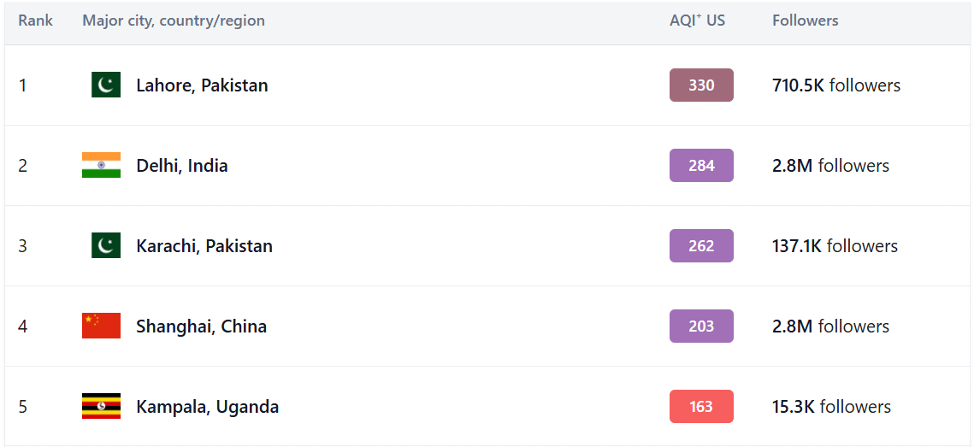Click the 203 AQI badge
This screenshot has height=447, width=980.
click(x=701, y=326)
